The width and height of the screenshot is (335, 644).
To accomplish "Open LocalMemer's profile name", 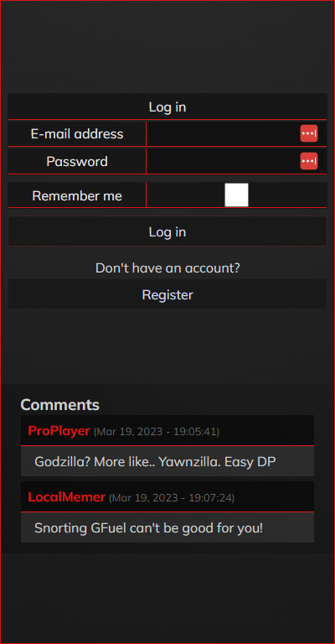I will [x=66, y=497].
